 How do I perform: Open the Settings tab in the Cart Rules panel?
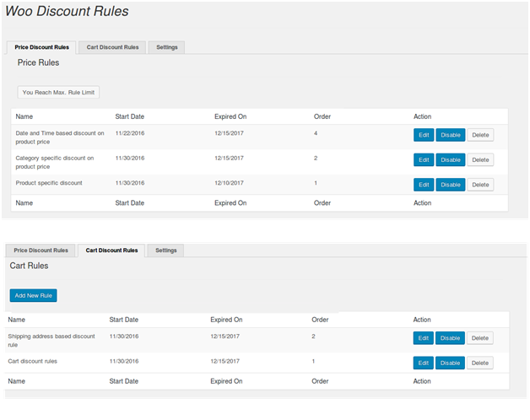[166, 250]
